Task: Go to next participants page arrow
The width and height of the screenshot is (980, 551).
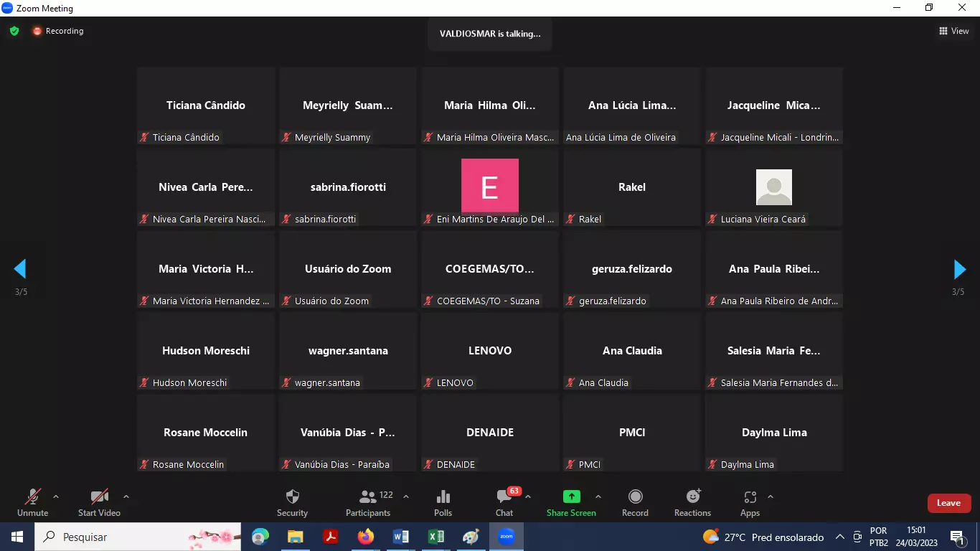Action: [959, 269]
